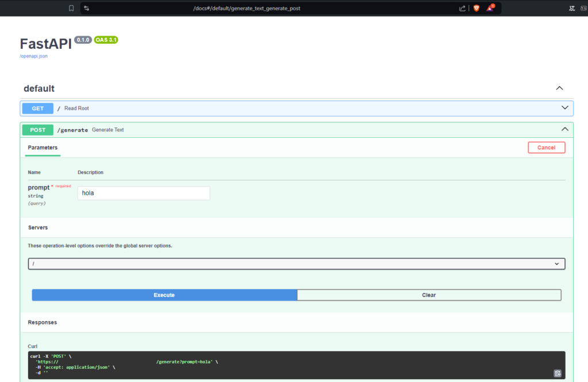Image resolution: width=588 pixels, height=382 pixels.
Task: Click into the prompt input field
Action: [x=144, y=193]
